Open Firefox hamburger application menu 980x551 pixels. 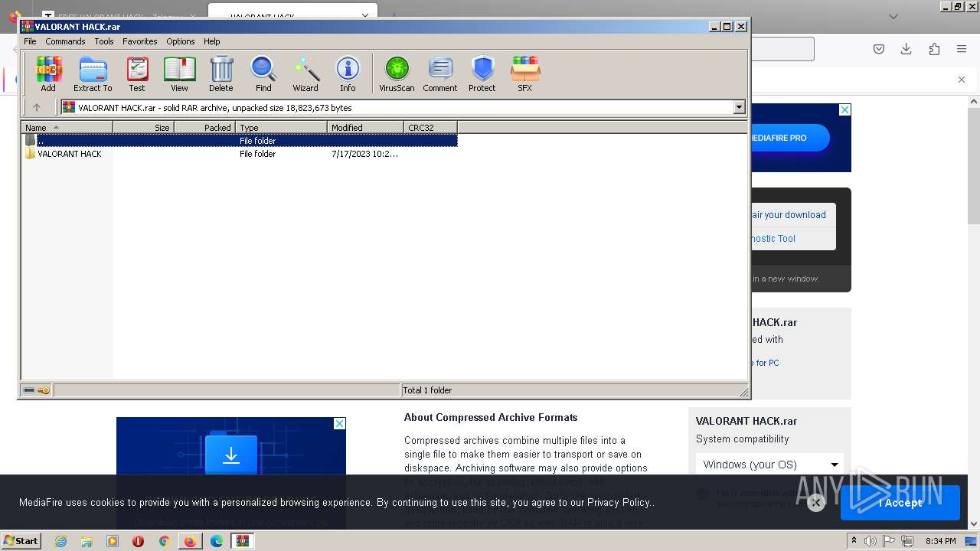coord(962,49)
